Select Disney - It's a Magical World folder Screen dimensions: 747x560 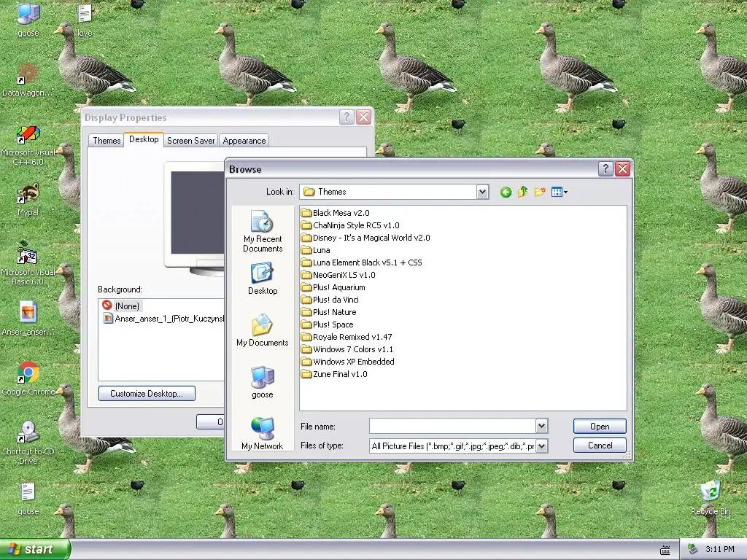(365, 238)
